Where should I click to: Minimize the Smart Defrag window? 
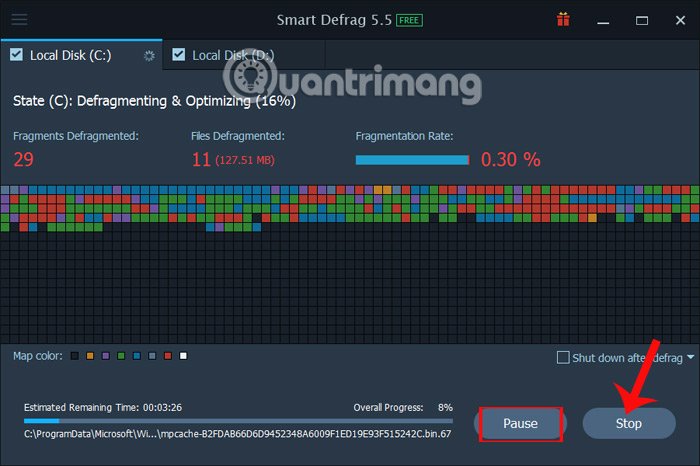tap(603, 21)
